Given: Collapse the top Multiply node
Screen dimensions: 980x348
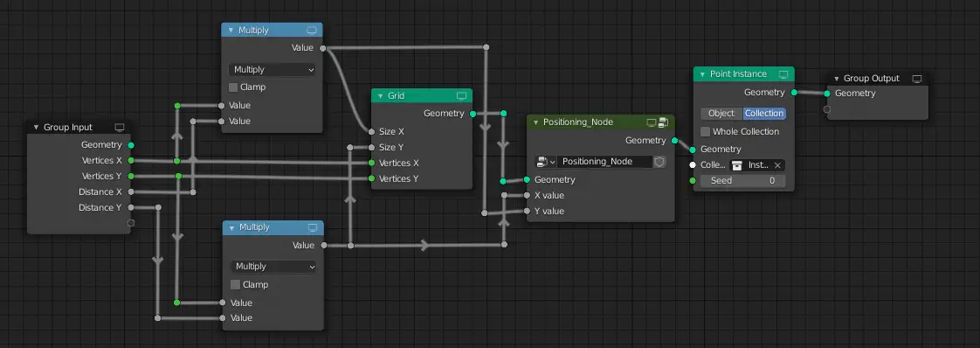Looking at the screenshot, I should [231, 30].
